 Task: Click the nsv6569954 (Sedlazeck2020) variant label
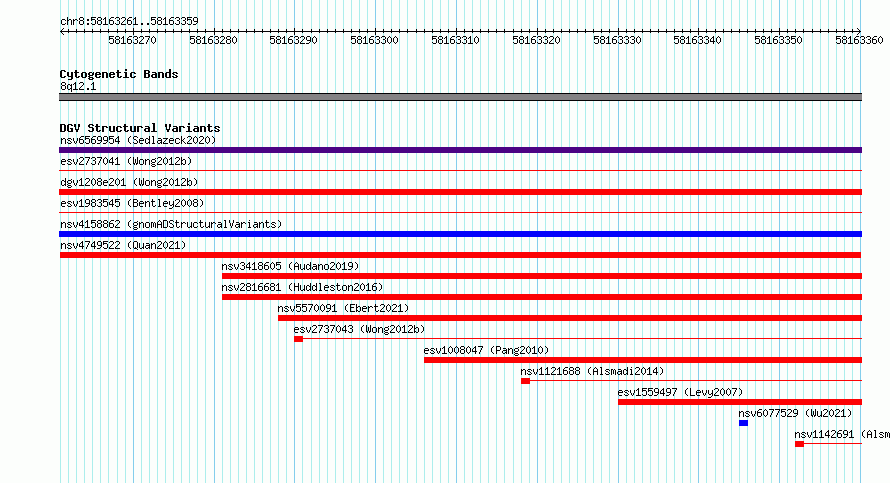pos(138,140)
